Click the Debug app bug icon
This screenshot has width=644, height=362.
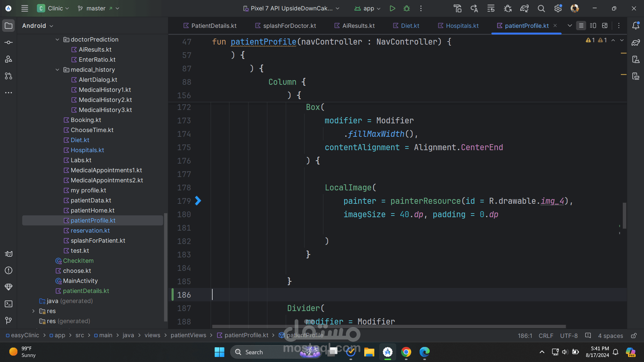407,8
